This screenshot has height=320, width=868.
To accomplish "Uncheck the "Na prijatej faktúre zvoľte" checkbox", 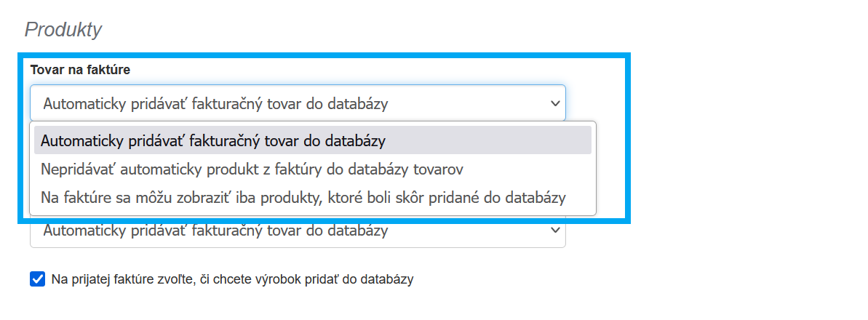I will [x=38, y=279].
